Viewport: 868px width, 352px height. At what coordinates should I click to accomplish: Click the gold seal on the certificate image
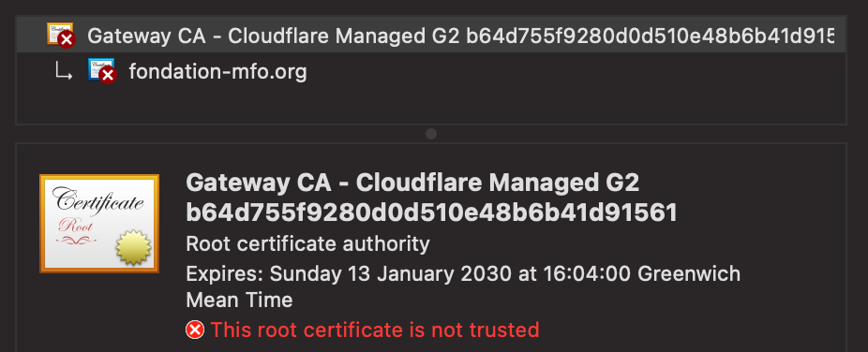[133, 247]
